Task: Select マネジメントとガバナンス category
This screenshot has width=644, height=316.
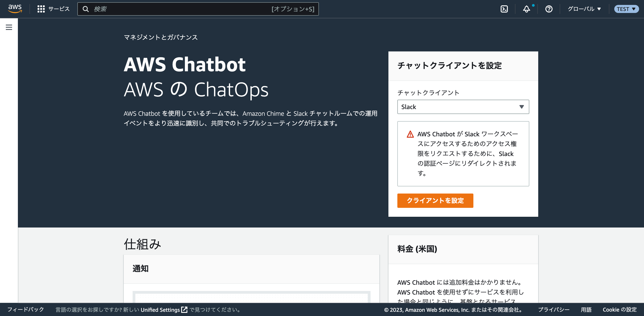Action: (160, 37)
